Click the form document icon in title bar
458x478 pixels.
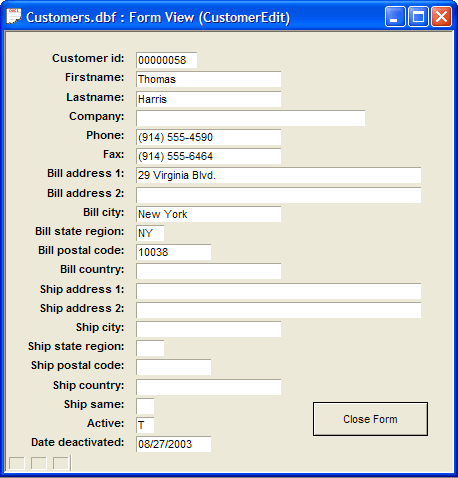14,16
